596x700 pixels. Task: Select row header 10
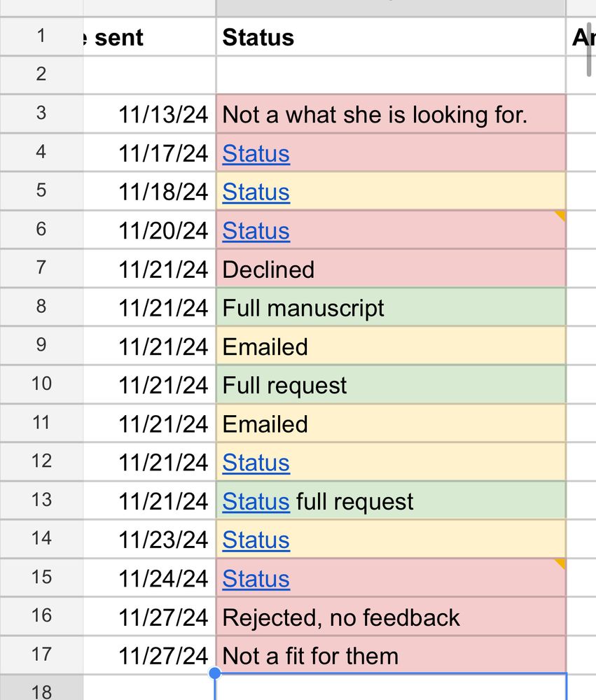41,384
